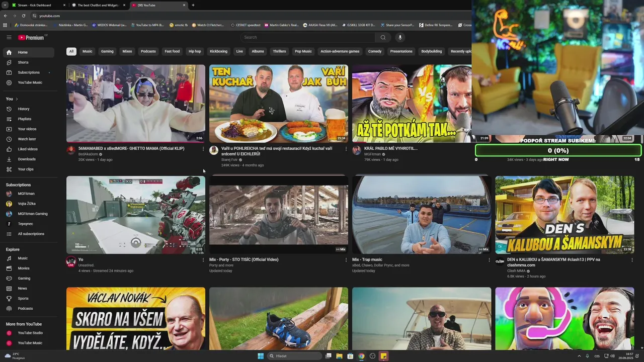Go to Home in sidebar

[x=30, y=52]
